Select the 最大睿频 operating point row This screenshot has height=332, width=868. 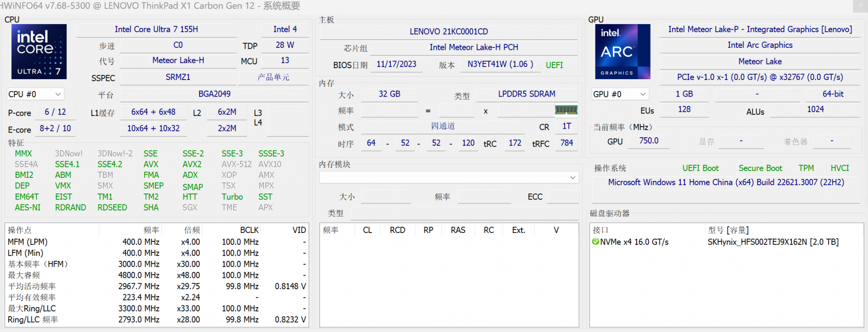(24, 275)
